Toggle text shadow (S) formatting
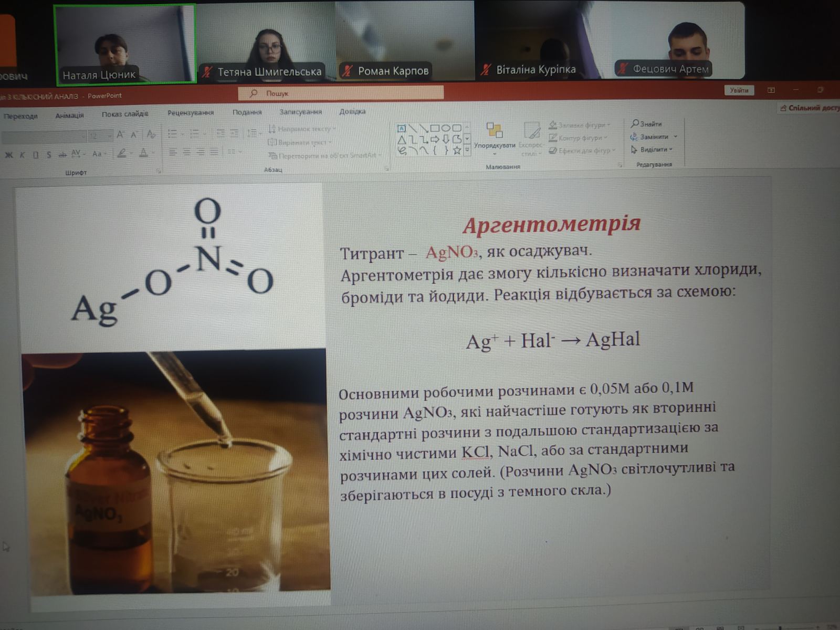The width and height of the screenshot is (840, 630). point(49,155)
